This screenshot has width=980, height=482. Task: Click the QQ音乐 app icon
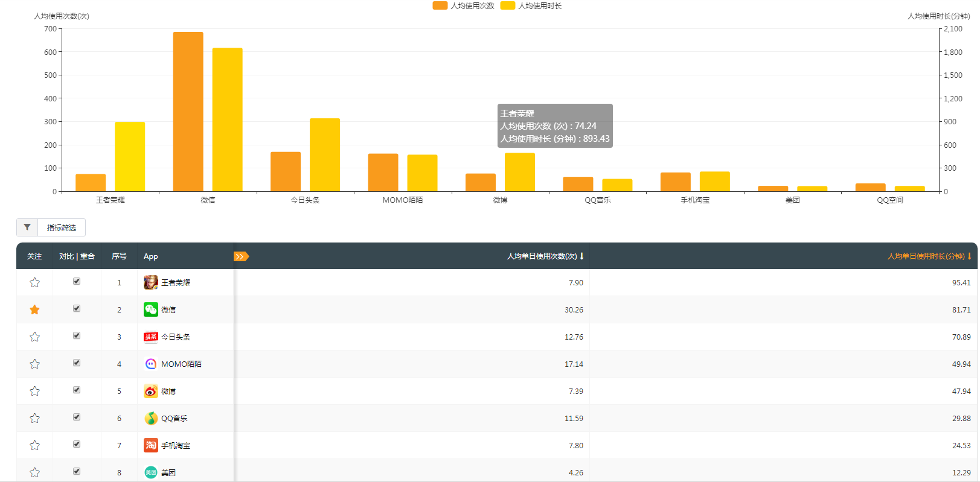[151, 418]
